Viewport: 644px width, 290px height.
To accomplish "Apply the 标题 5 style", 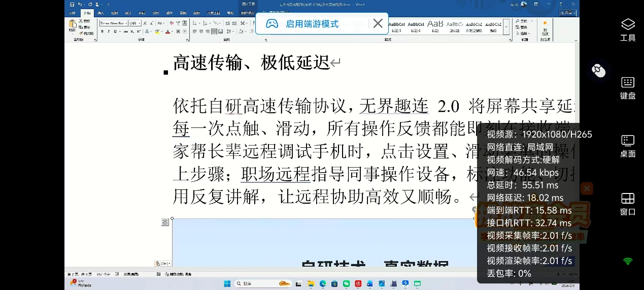I will click(397, 27).
